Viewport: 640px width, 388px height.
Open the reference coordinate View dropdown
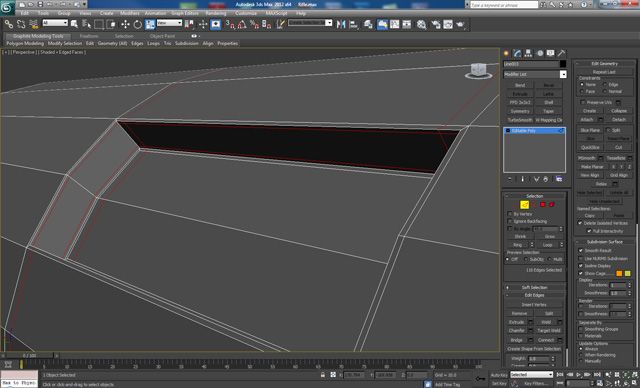coord(169,23)
